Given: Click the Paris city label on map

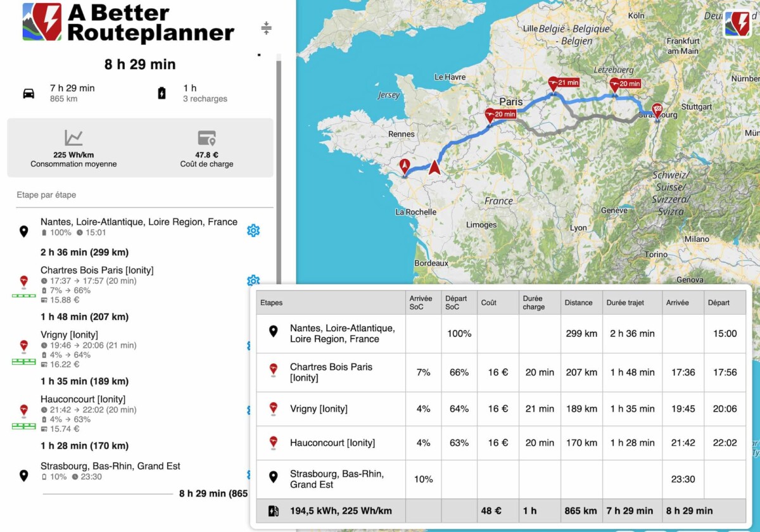Looking at the screenshot, I should (x=511, y=101).
